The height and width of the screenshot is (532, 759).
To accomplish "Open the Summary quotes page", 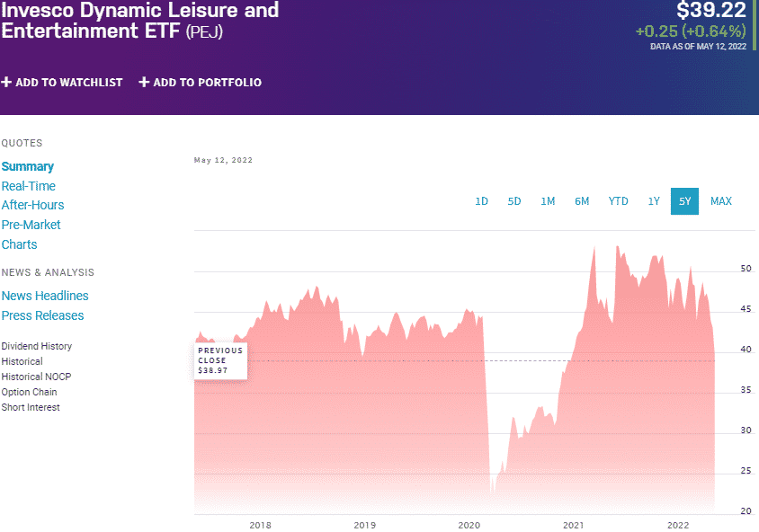I will pyautogui.click(x=28, y=166).
